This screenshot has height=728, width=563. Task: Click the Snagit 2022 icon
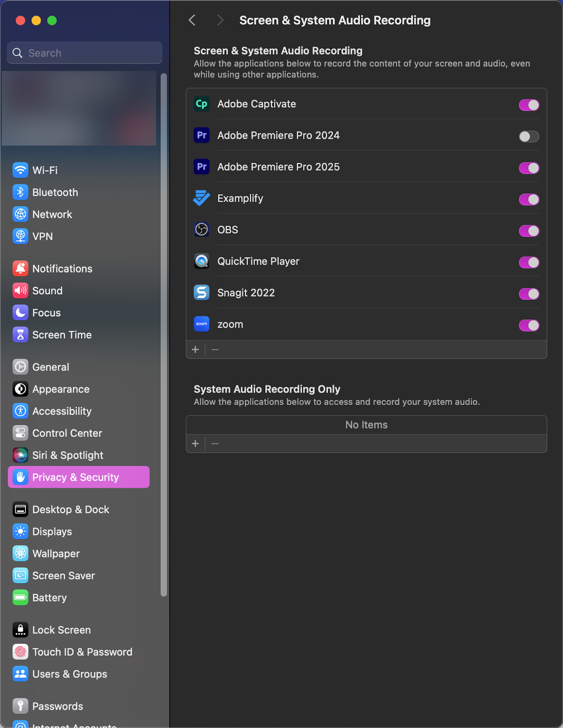pos(202,293)
